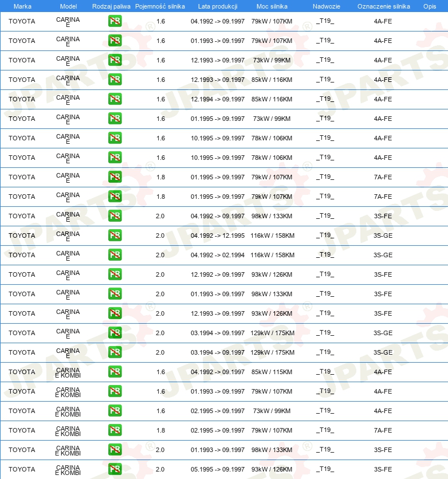Click petrol icon in Carina E 01.1993 79kW/107KM row
Viewport: 448px width, 479px height.
pos(115,41)
